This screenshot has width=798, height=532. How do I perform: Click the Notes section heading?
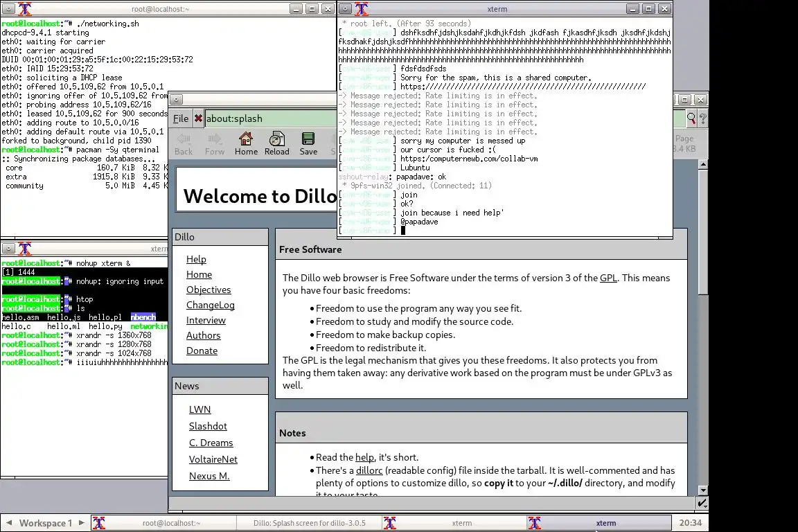pos(292,433)
